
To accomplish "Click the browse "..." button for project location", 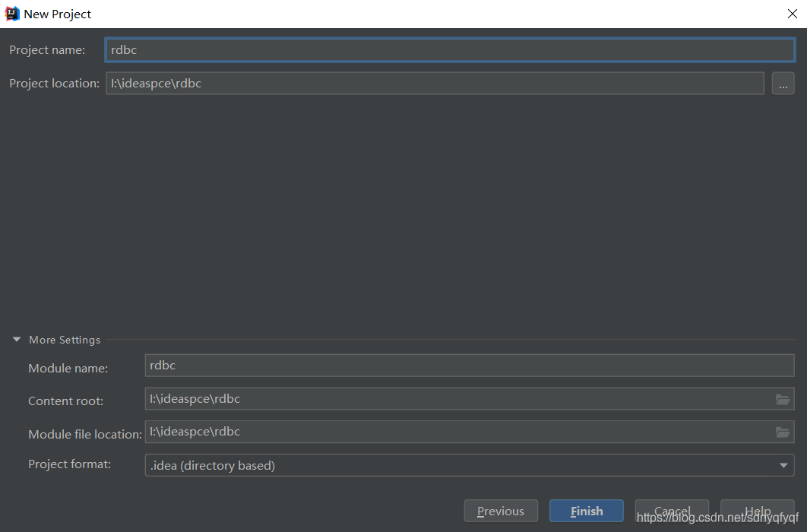I will 783,83.
